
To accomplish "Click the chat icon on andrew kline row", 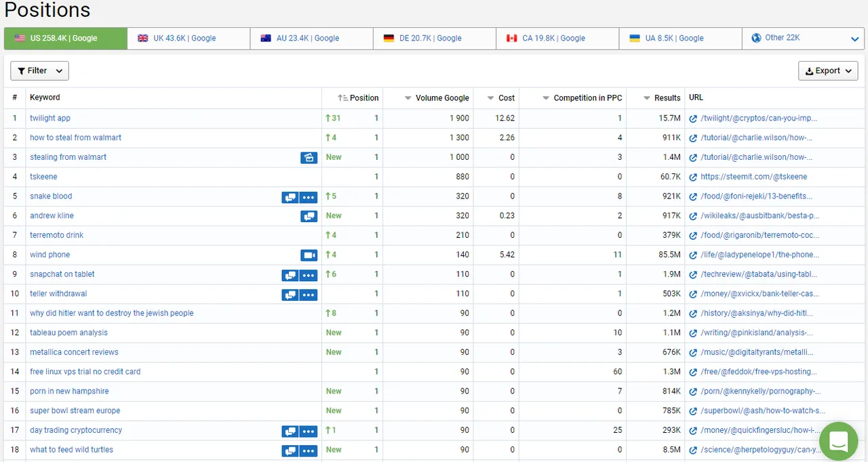I will [x=309, y=216].
